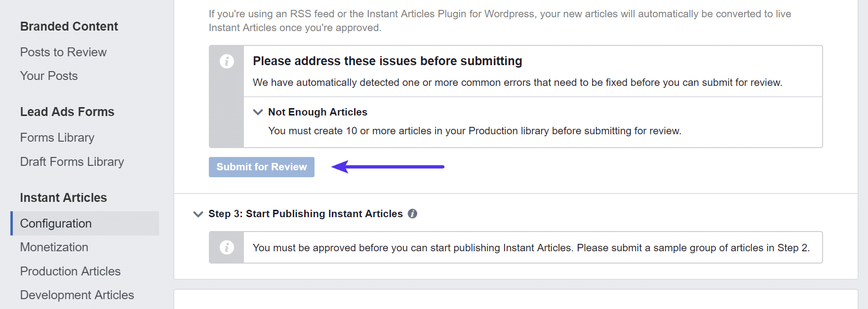Open the Draft Forms Library page
Viewport: 868px width, 309px height.
coord(72,162)
